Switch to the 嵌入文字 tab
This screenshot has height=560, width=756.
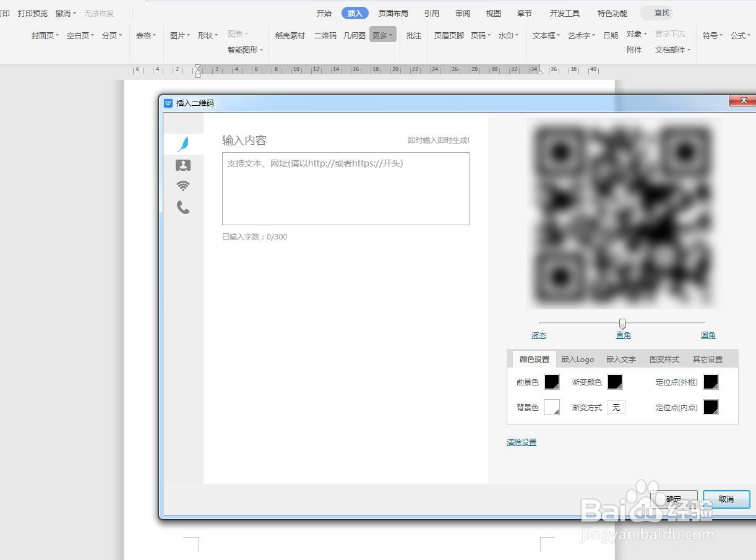[x=621, y=359]
